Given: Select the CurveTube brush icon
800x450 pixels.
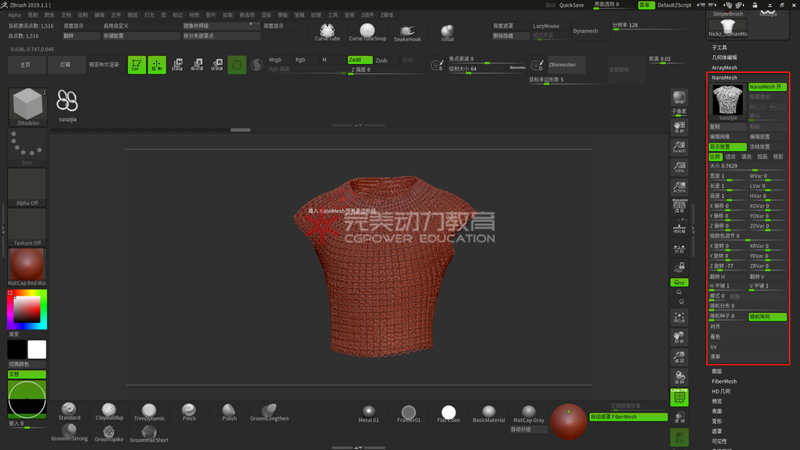Looking at the screenshot, I should (327, 31).
